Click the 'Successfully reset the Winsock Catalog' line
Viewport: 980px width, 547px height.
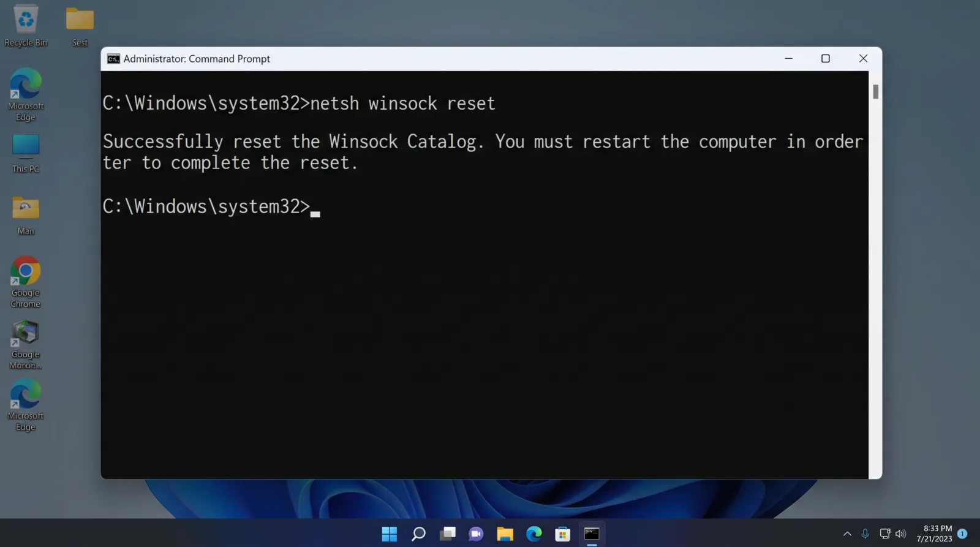pyautogui.click(x=483, y=141)
